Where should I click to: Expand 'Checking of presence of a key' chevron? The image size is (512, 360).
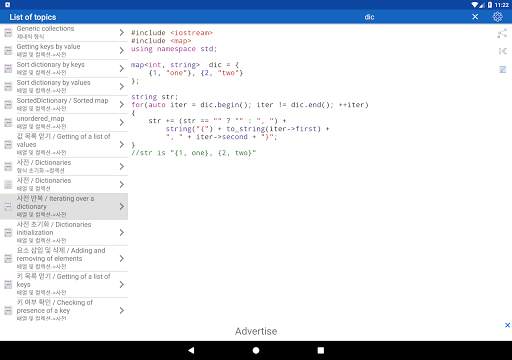[x=122, y=310]
